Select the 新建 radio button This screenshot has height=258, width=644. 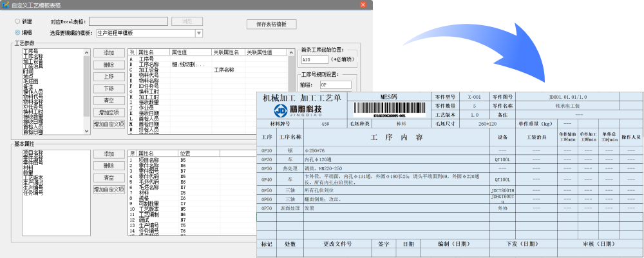[x=17, y=21]
